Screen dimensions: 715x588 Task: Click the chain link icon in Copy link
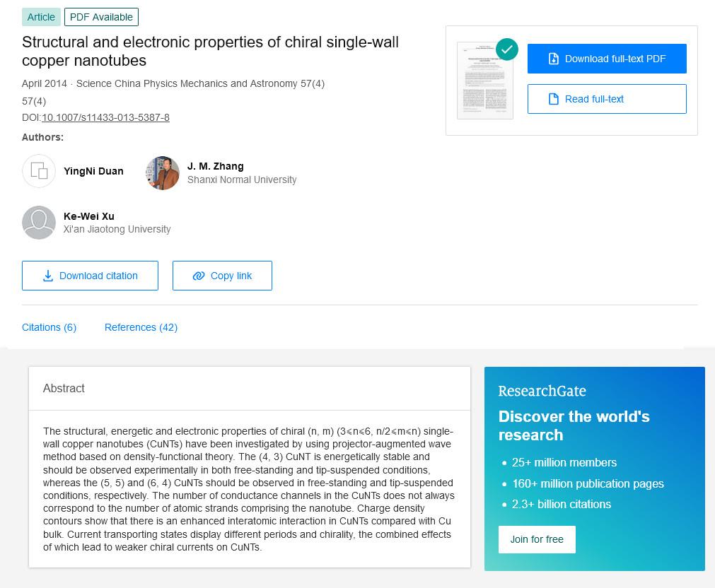[x=199, y=276]
